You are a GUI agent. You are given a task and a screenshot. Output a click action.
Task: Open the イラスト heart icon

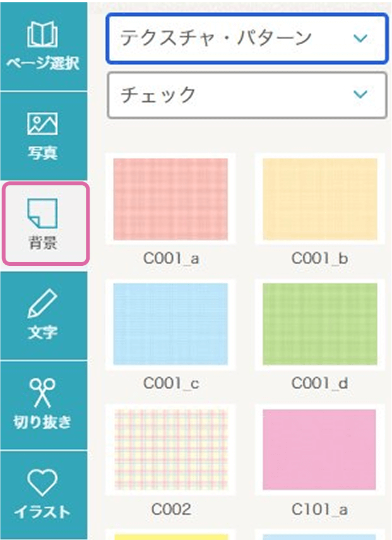pos(43,482)
